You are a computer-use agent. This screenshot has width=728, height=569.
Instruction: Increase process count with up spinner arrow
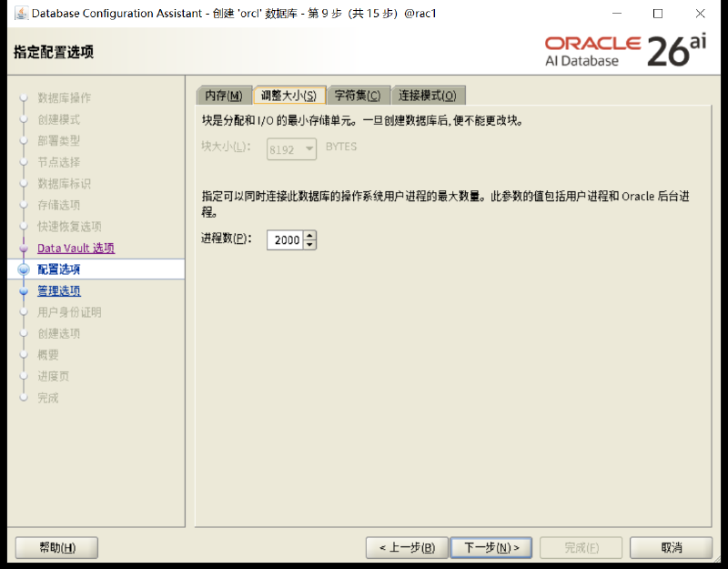coord(309,236)
